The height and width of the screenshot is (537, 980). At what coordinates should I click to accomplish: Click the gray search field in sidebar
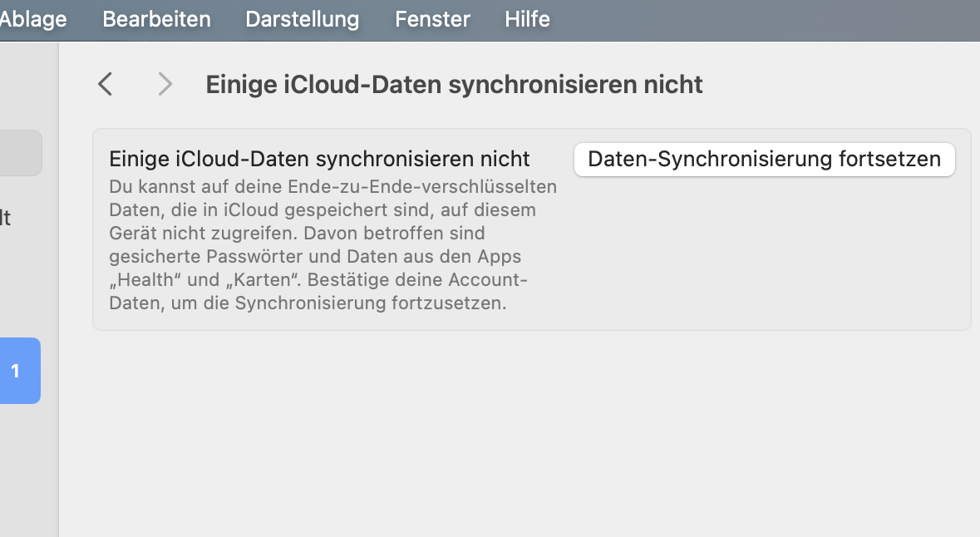[20, 153]
